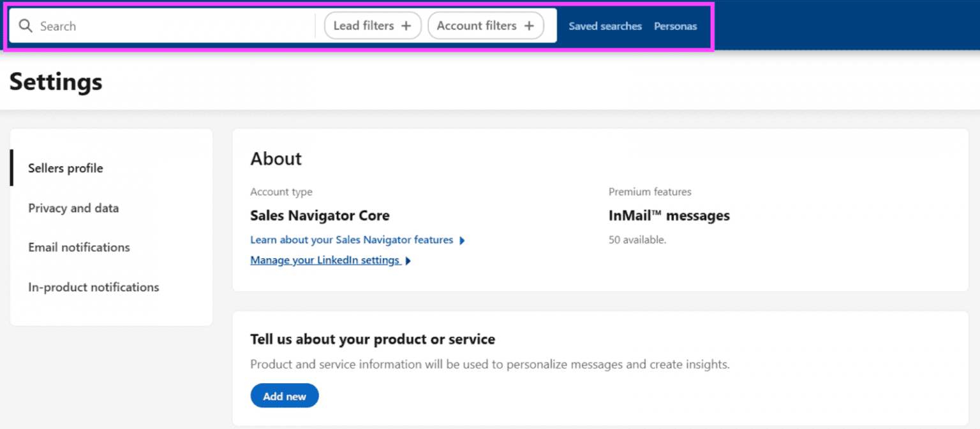Image resolution: width=980 pixels, height=429 pixels.
Task: Click the plus icon on Lead filters
Action: tap(406, 26)
